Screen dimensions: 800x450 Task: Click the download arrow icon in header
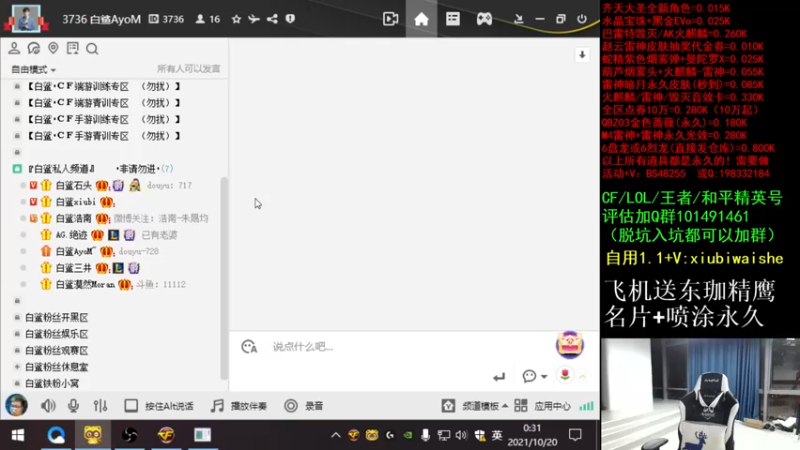click(518, 19)
